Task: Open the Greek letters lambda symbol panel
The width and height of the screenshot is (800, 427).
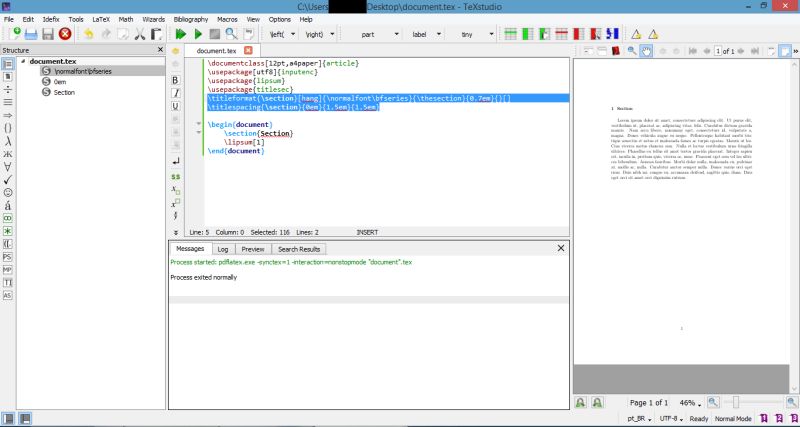Action: 8,141
